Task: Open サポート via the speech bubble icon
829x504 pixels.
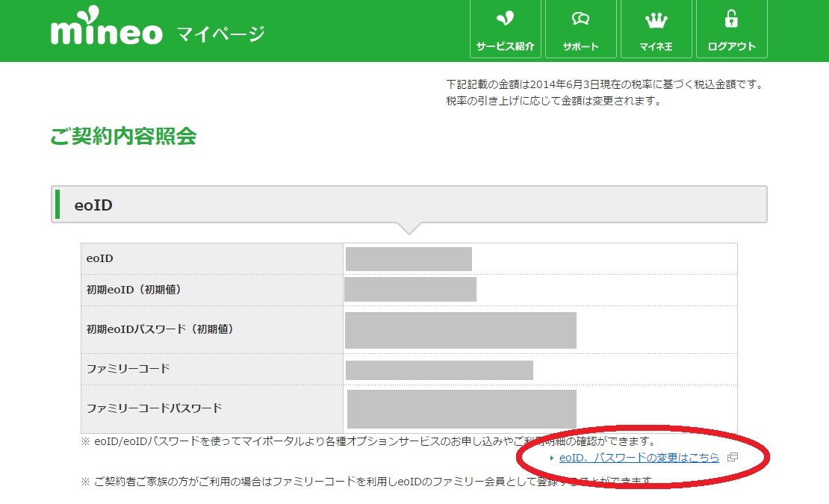Action: click(x=580, y=19)
